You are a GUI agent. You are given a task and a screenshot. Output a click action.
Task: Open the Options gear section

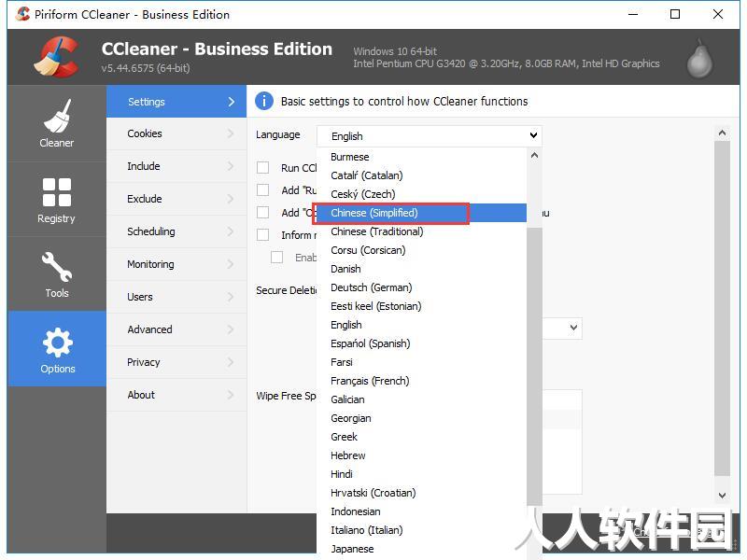point(57,349)
